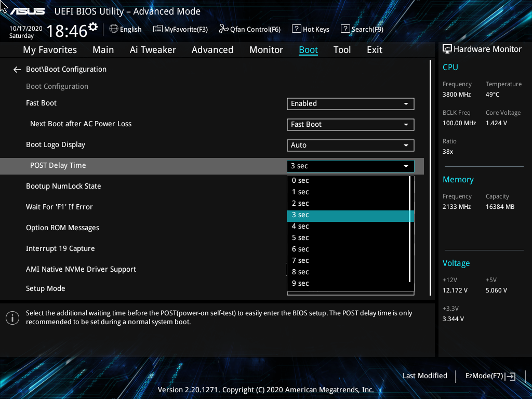The image size is (532, 399).
Task: Choose 6 sec from the delay list
Action: pyautogui.click(x=348, y=249)
